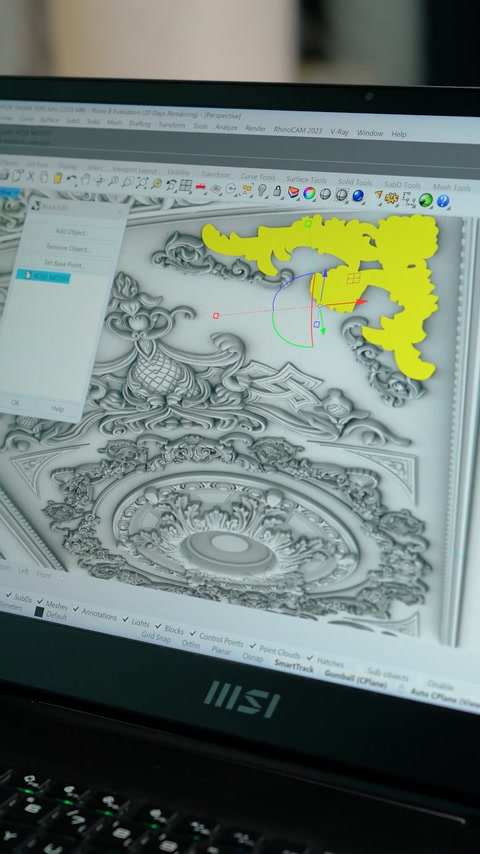Image resolution: width=480 pixels, height=854 pixels.
Task: Click Add Object in Block Edit dialog
Action: coord(71,231)
